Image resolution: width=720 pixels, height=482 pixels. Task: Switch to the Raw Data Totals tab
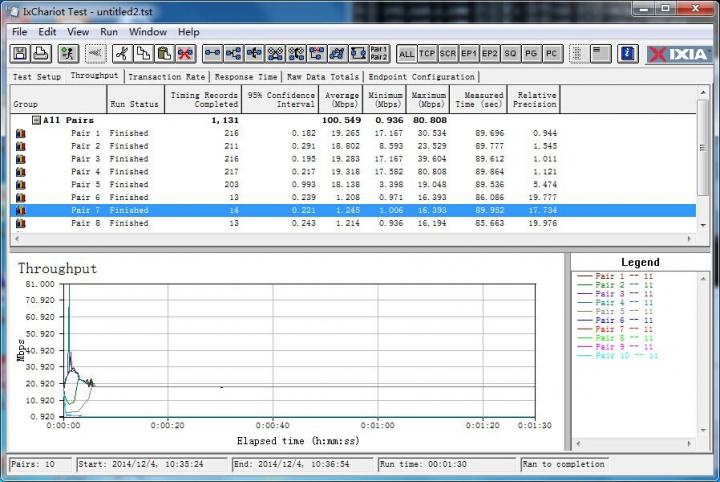tap(323, 77)
